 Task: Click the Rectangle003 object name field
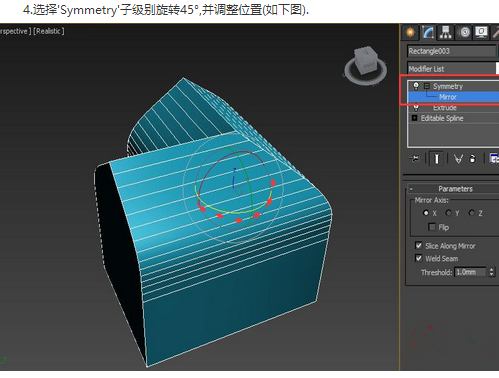pos(451,51)
